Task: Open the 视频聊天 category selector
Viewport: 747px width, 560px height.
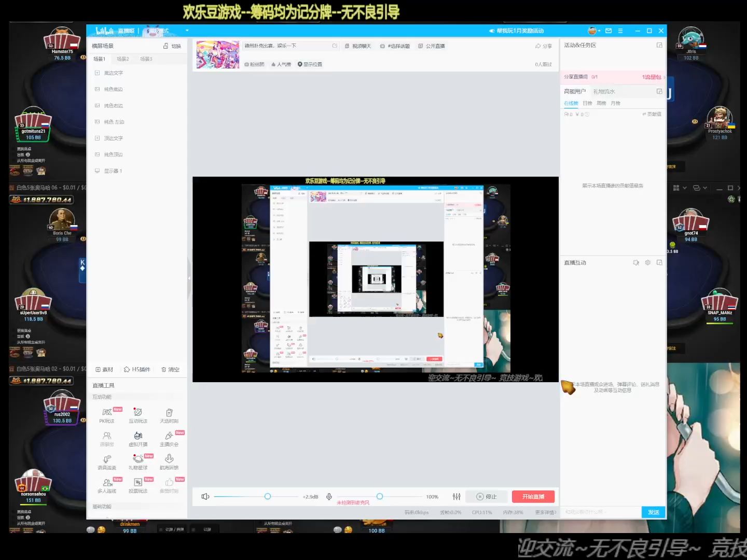Action: pyautogui.click(x=358, y=46)
